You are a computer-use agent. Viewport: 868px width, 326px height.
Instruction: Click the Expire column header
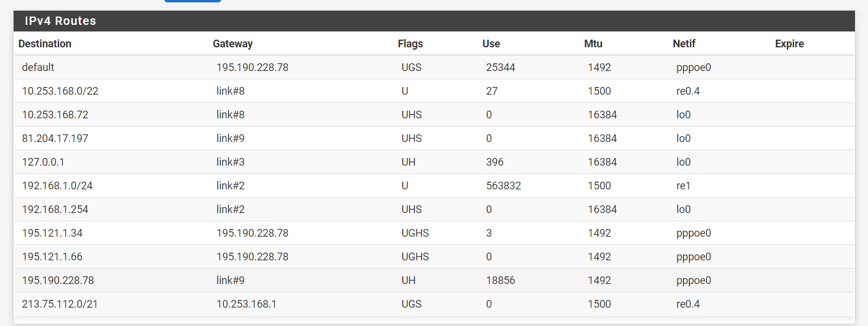[789, 44]
